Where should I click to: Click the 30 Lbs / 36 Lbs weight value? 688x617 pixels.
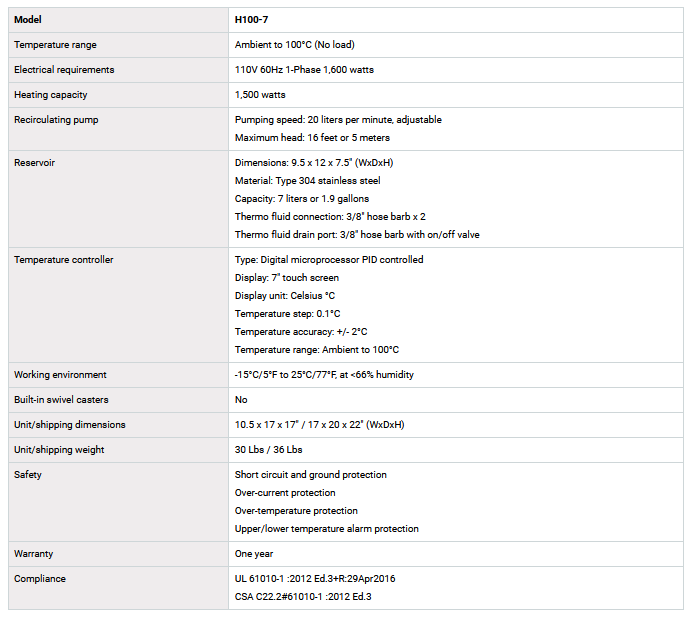(x=268, y=450)
